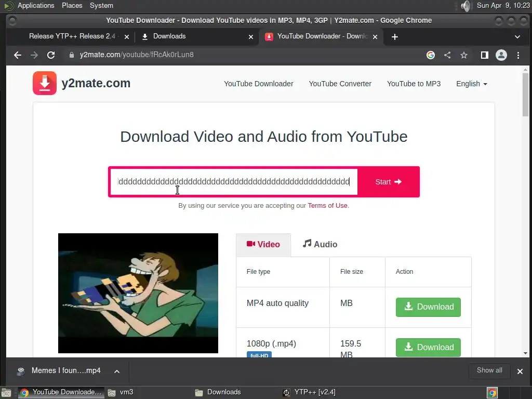The height and width of the screenshot is (399, 532).
Task: Click show desktop icon in bottom panel
Action: coord(6,393)
